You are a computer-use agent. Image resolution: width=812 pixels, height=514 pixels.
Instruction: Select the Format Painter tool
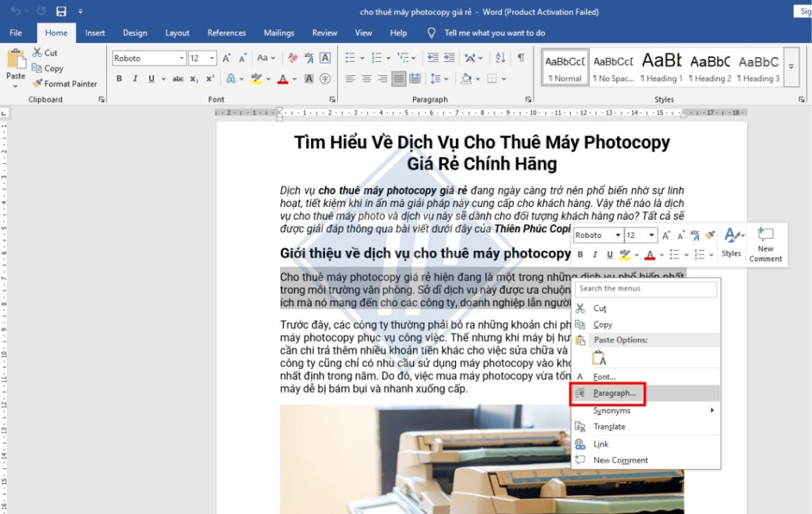click(65, 83)
